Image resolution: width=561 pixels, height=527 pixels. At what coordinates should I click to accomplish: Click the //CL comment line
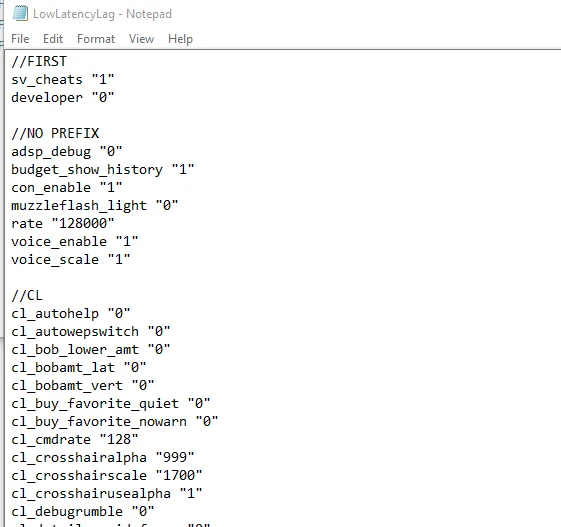coord(27,296)
